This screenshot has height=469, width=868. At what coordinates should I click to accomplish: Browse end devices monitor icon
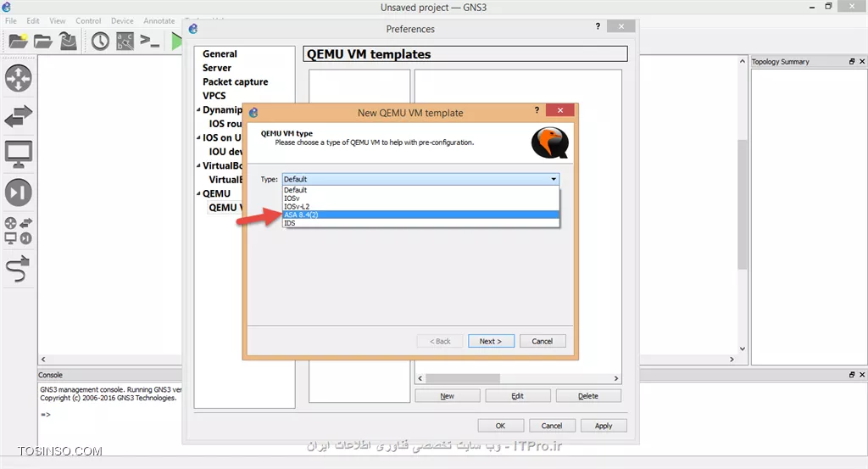pyautogui.click(x=19, y=154)
